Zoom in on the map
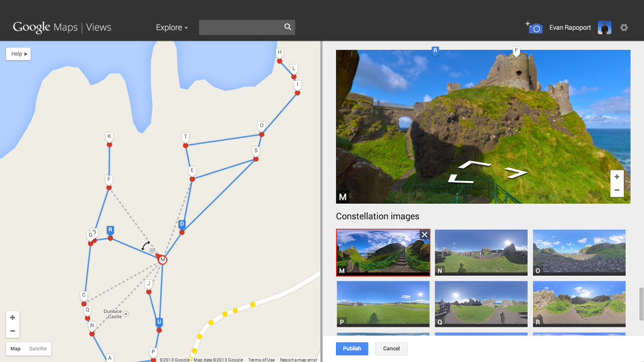644x362 pixels. point(13,318)
